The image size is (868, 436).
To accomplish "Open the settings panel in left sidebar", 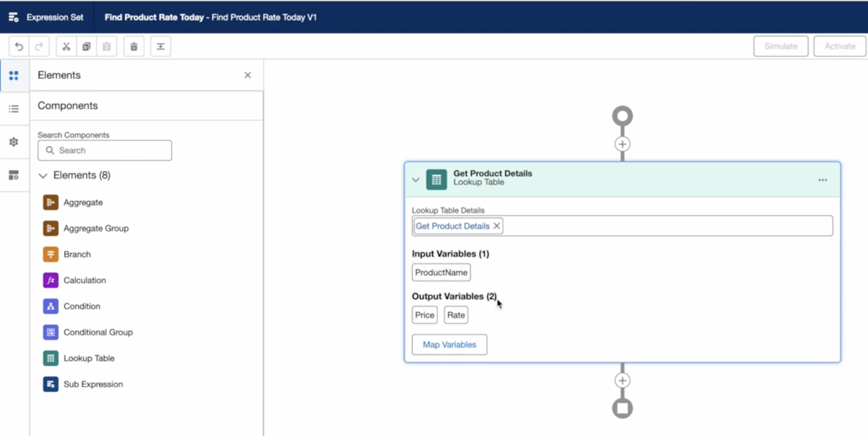I will pos(13,142).
